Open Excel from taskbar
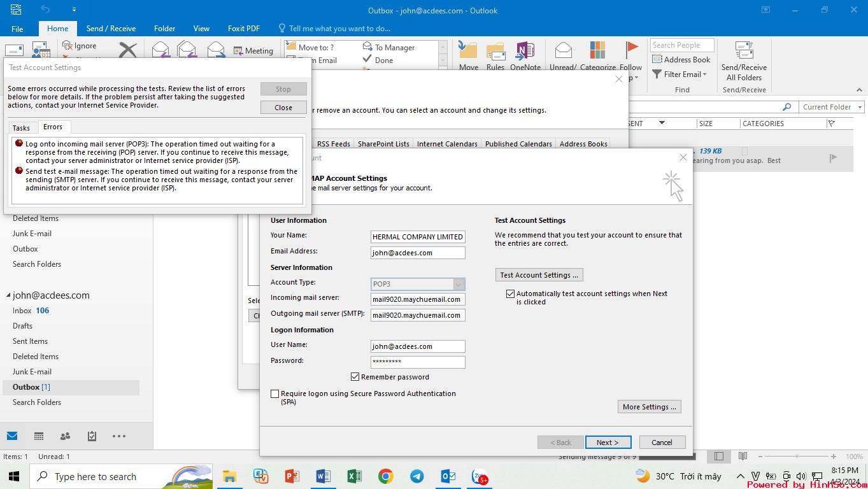The width and height of the screenshot is (868, 489). click(355, 476)
